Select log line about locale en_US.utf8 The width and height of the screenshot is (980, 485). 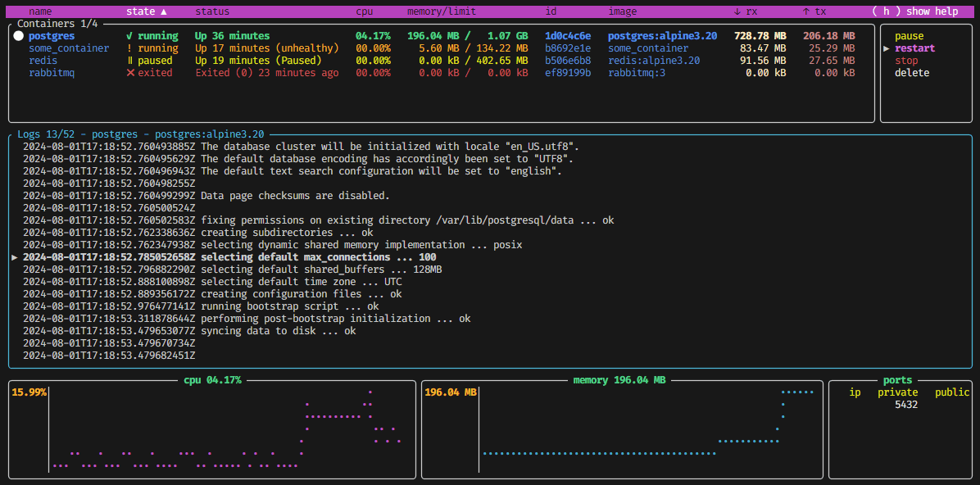tap(302, 147)
